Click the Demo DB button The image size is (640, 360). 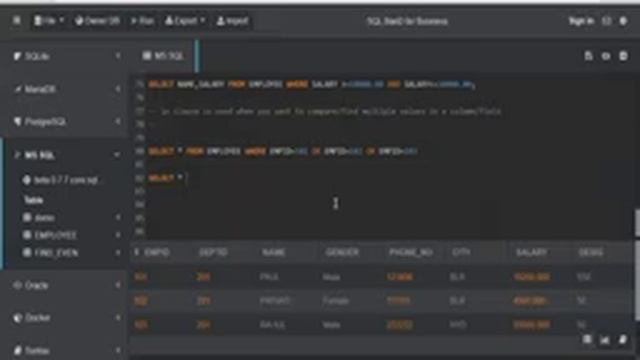click(x=98, y=20)
